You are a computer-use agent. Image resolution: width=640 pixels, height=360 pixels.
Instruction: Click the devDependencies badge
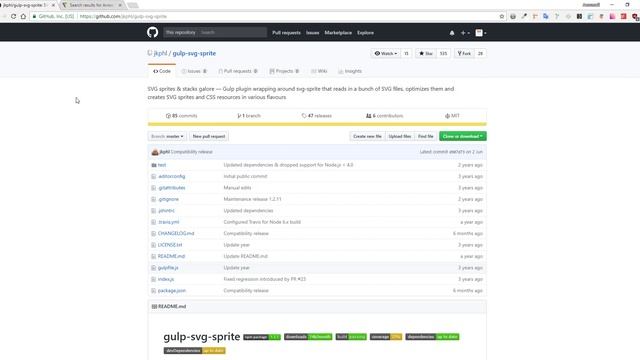pos(195,351)
